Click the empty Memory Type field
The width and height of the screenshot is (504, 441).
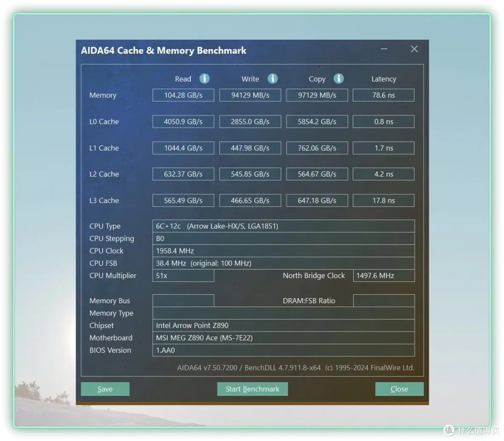point(284,313)
